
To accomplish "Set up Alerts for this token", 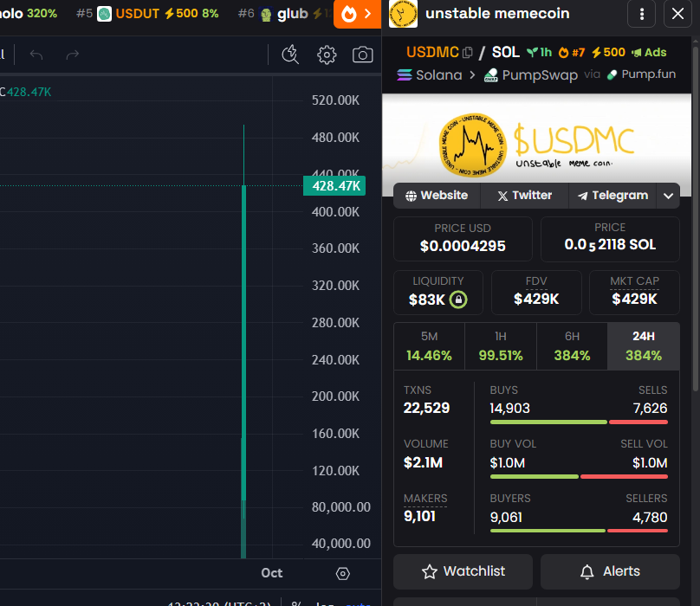I will [x=610, y=571].
